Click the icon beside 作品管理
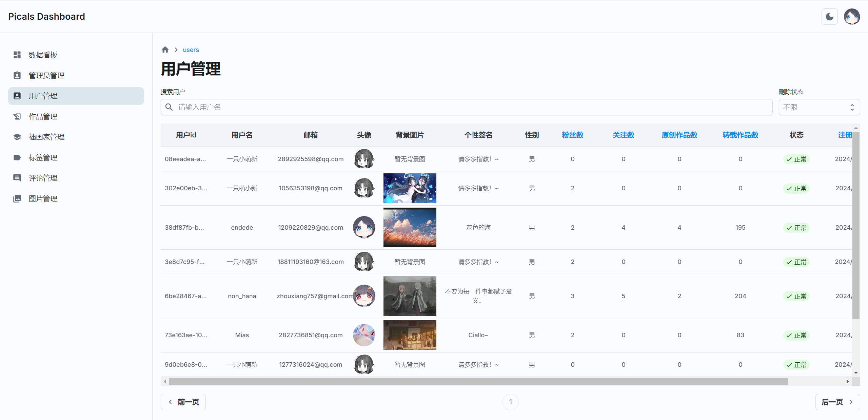 tap(17, 116)
